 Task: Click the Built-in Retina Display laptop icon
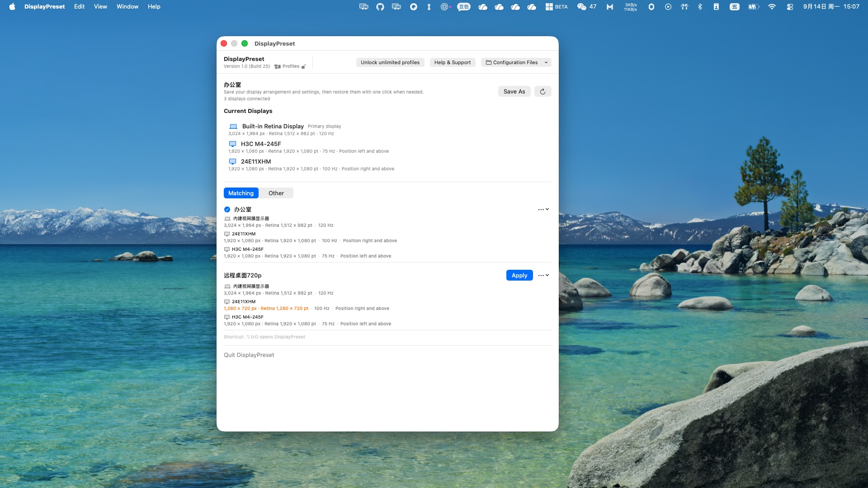point(233,127)
